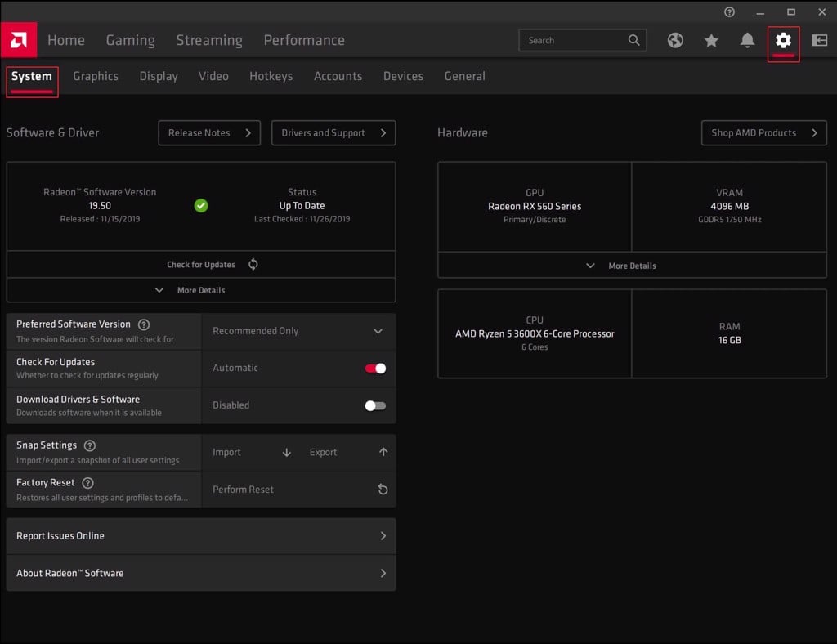Viewport: 837px width, 644px height.
Task: Click the Import snapshot button
Action: [x=251, y=453]
